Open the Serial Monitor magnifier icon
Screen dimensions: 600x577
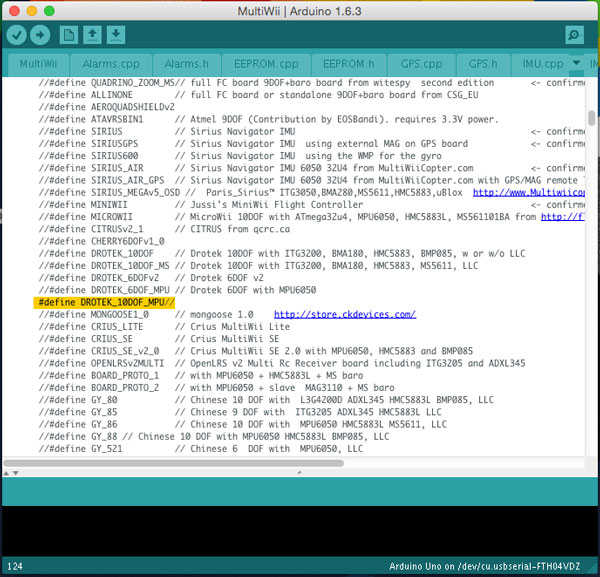[574, 35]
